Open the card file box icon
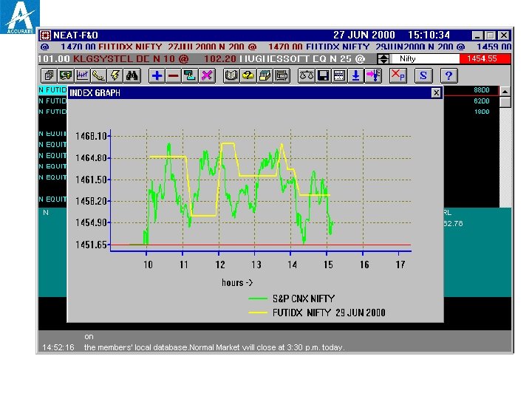Screen dimensions: 532x399 point(265,75)
